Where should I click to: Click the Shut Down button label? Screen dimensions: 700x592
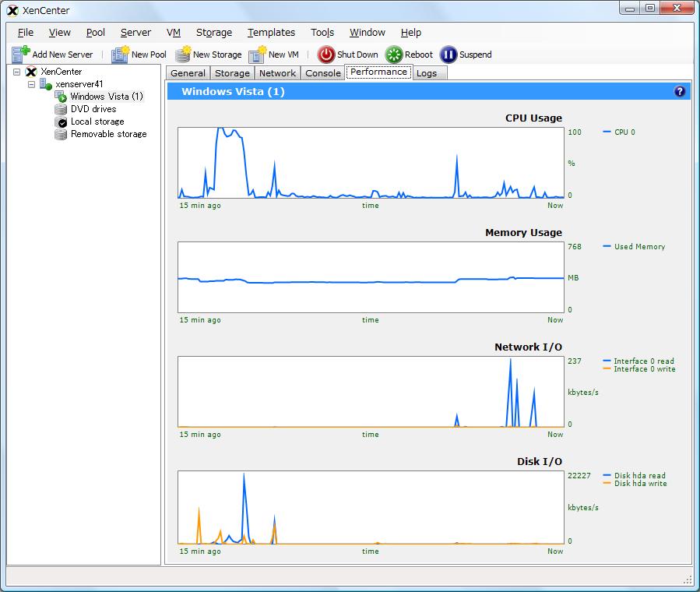point(357,55)
